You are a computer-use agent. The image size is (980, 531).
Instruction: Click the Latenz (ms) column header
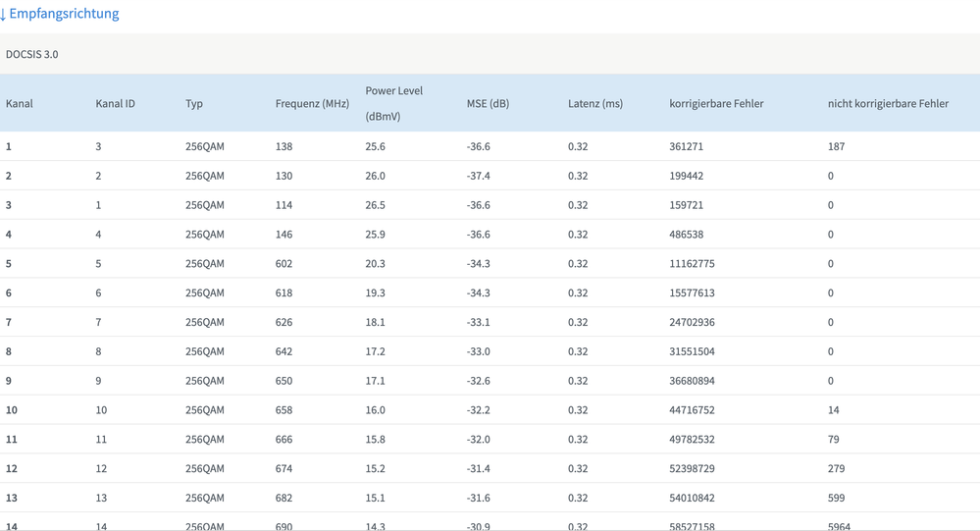tap(594, 103)
